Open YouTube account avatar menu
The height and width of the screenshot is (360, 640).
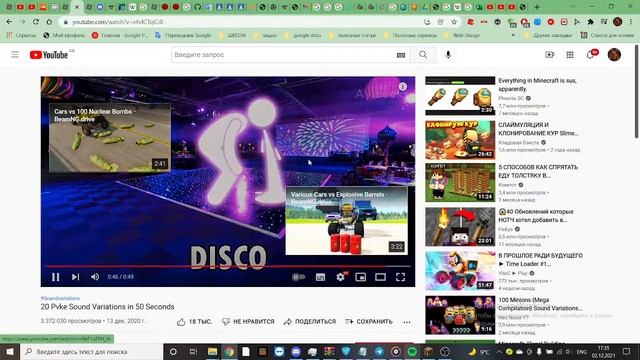point(614,55)
